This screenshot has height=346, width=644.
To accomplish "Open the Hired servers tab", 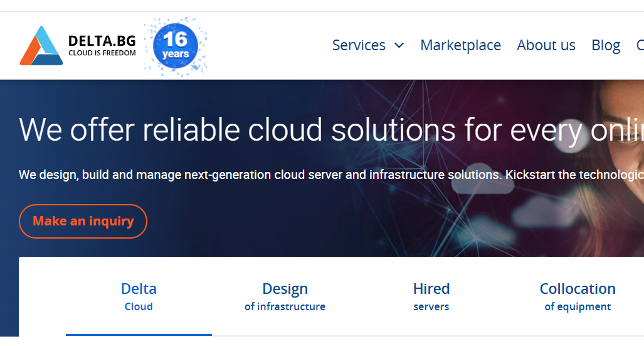I will click(x=431, y=296).
